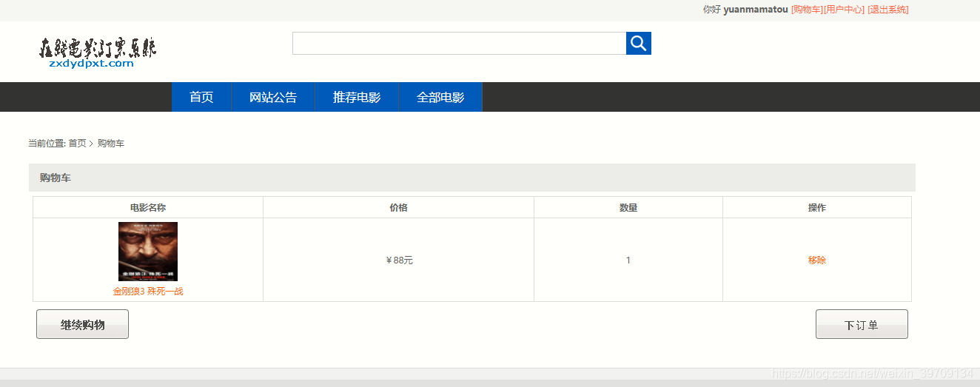Viewport: 980px width, 387px height.
Task: Go to [用户中心] user center
Action: pyautogui.click(x=844, y=10)
